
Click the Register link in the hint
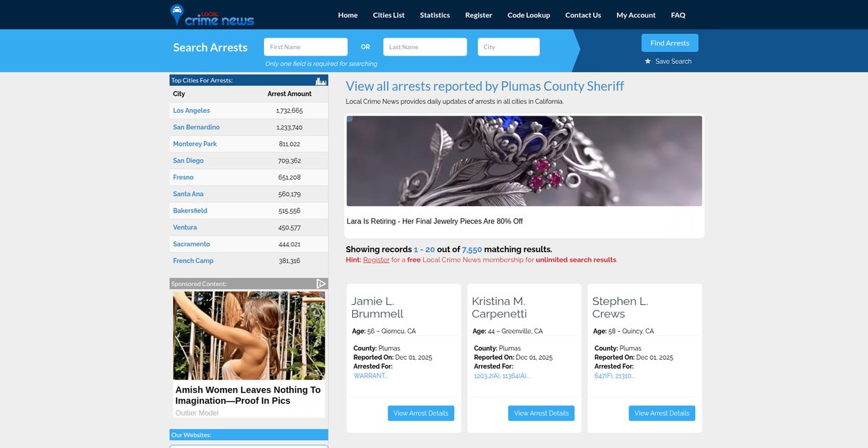[x=376, y=260]
